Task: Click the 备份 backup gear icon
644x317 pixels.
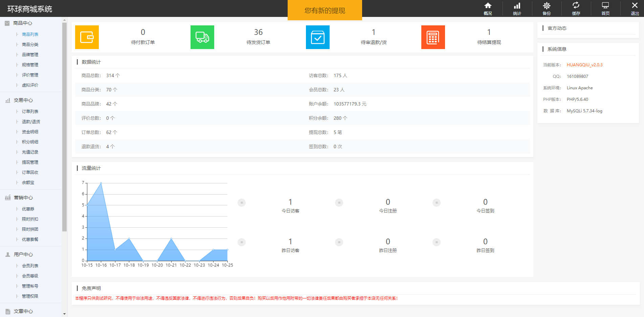Action: pyautogui.click(x=547, y=6)
